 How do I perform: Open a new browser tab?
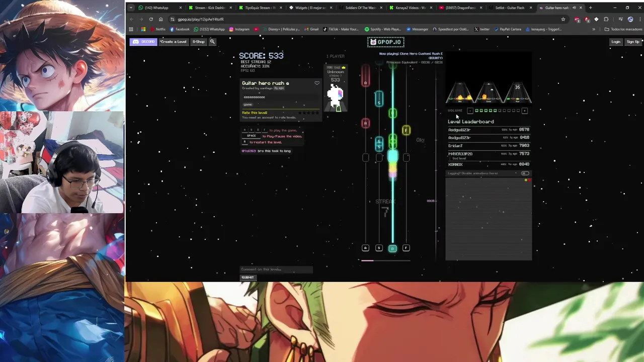point(591,8)
